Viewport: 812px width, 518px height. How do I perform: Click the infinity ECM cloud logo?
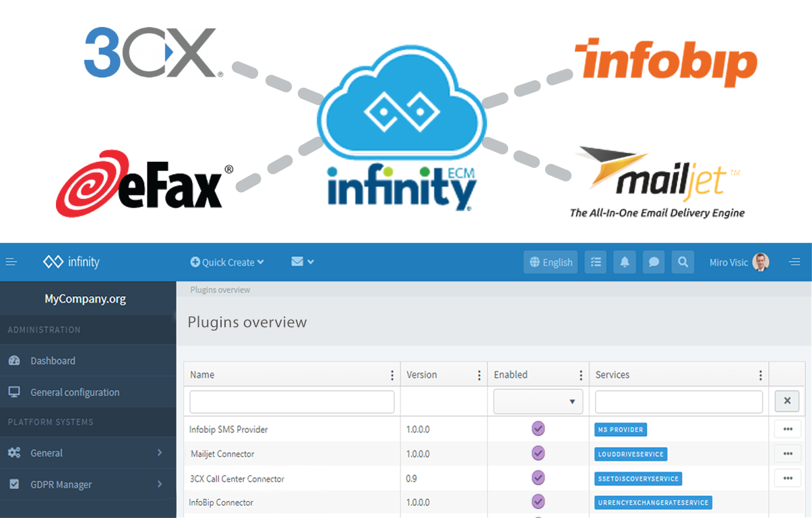point(402,129)
